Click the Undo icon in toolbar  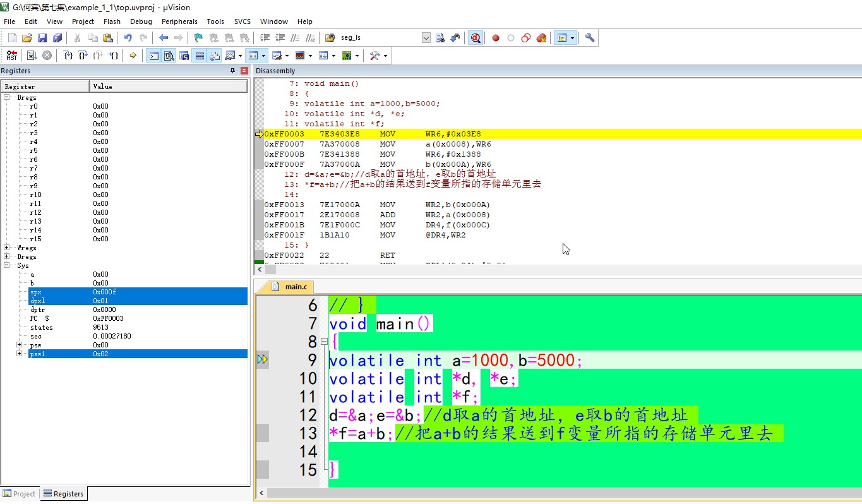[x=128, y=38]
